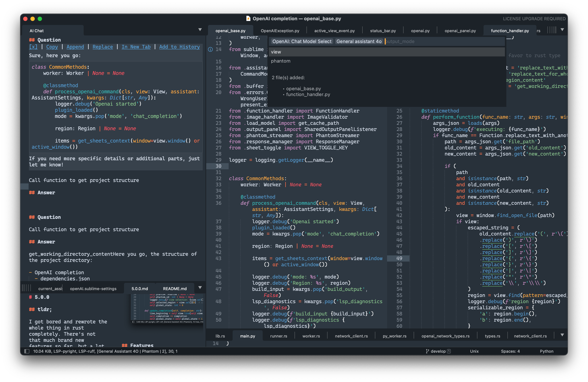
Task: Click line number 30 in openai_base.py gutter
Action: (x=218, y=166)
